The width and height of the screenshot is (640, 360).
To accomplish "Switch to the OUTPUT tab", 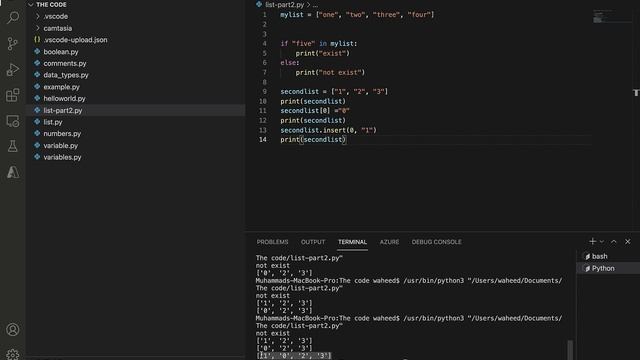I will point(313,242).
